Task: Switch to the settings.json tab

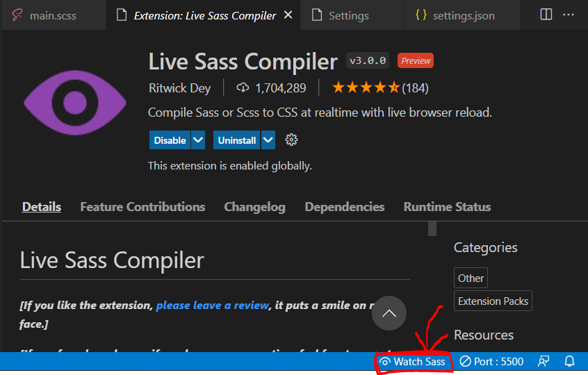Action: 462,15
